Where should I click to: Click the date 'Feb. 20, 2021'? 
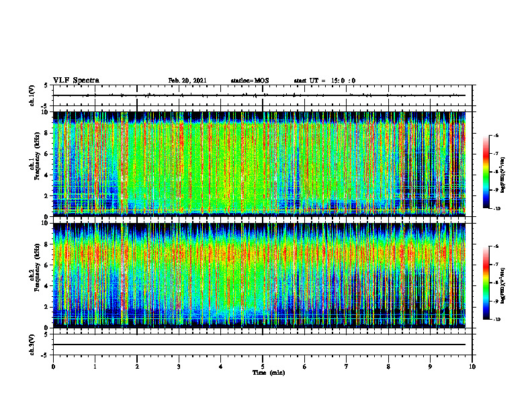point(187,81)
